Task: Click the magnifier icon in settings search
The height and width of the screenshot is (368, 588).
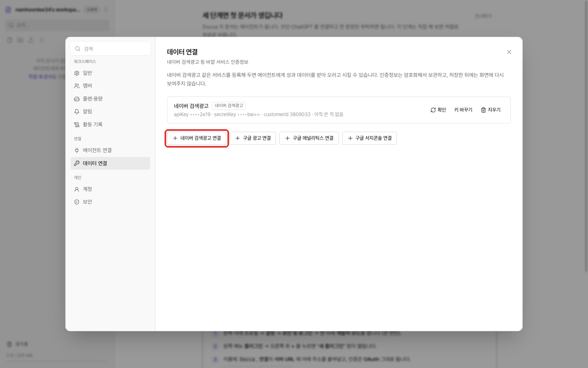Action: point(78,49)
